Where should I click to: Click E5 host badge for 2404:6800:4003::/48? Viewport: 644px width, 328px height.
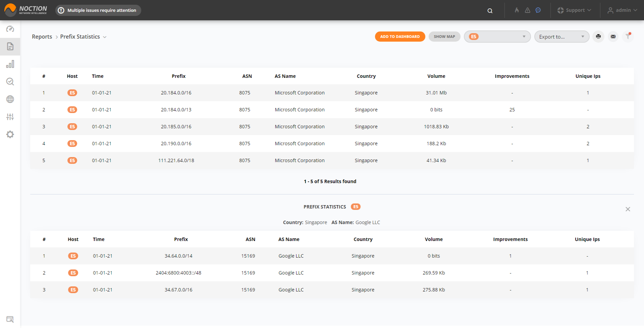[x=73, y=273]
